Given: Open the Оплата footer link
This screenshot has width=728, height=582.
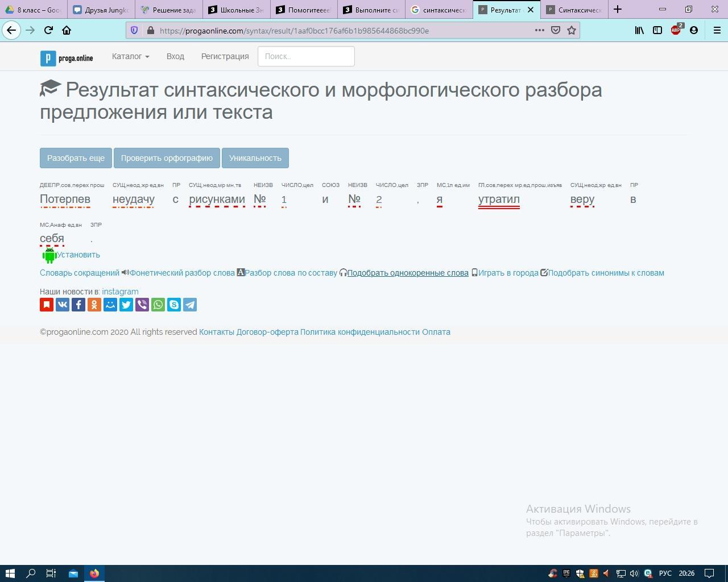Looking at the screenshot, I should [436, 332].
